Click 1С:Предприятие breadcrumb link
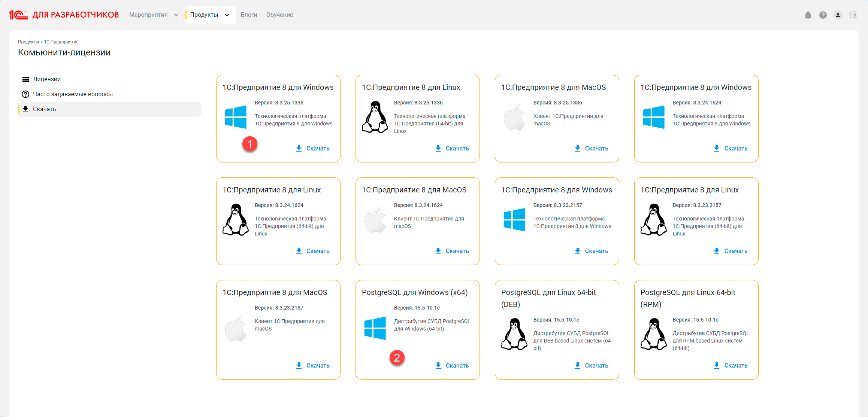 [x=61, y=42]
